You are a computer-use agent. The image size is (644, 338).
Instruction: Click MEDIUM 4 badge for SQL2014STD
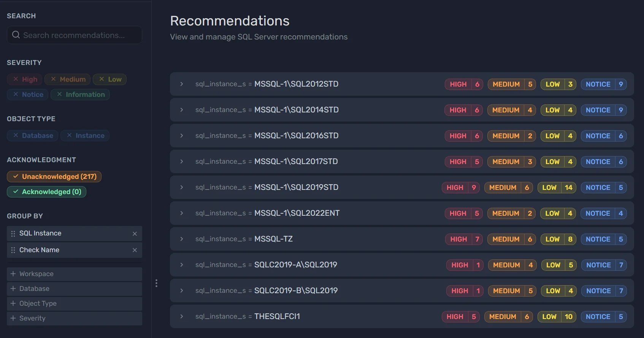(512, 110)
